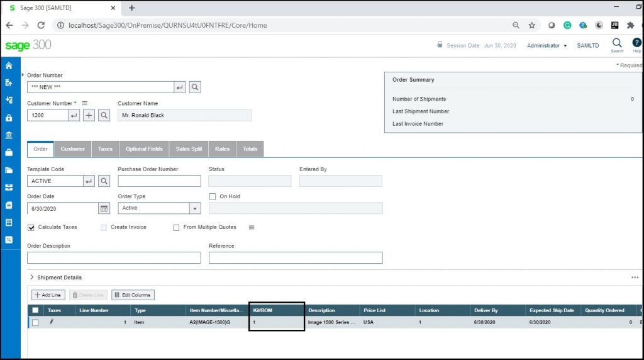Click the Edit Columns button
This screenshot has width=644, height=360.
133,295
